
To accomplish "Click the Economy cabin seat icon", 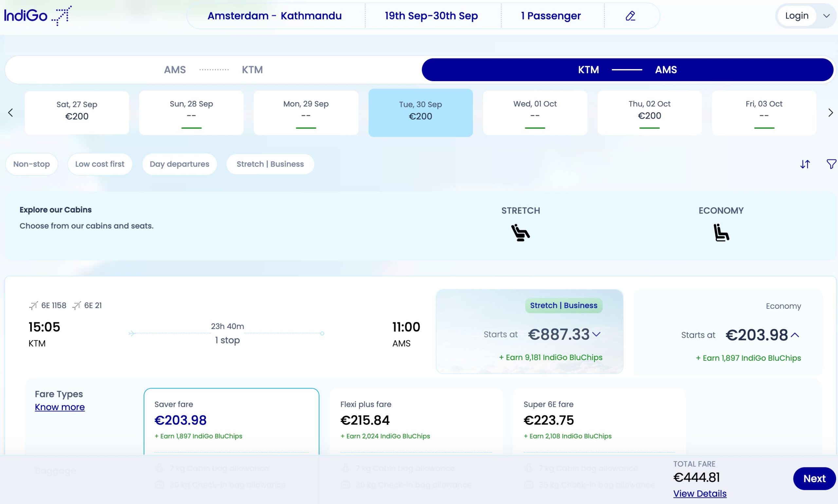I will 721,233.
